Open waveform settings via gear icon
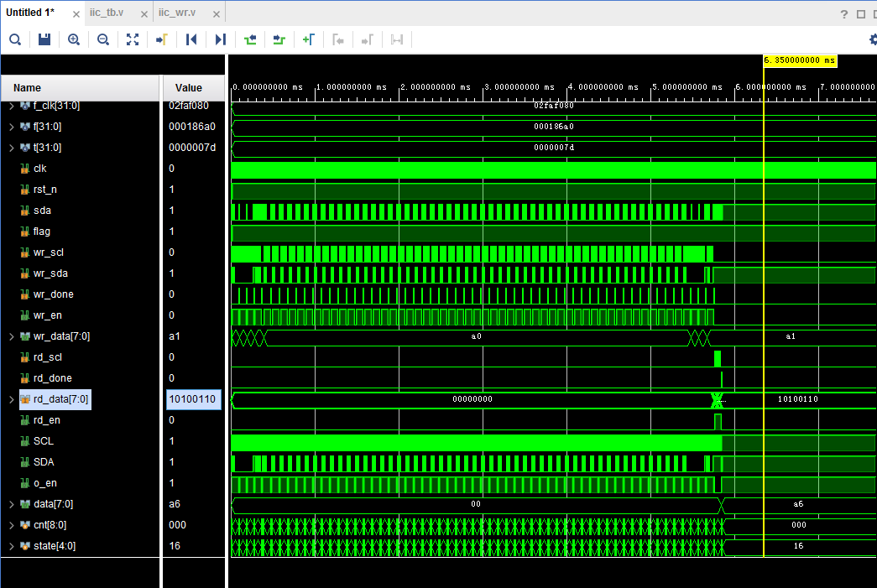 pyautogui.click(x=872, y=39)
